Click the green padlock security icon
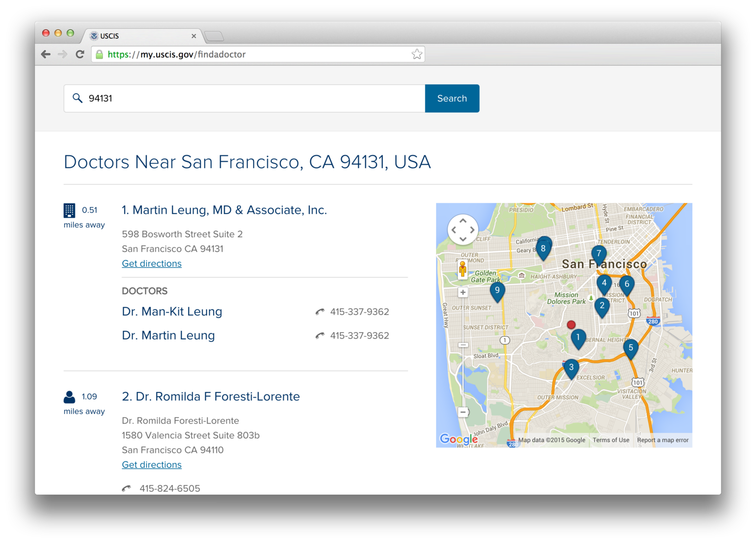Screen dimensions: 756x543 point(99,54)
